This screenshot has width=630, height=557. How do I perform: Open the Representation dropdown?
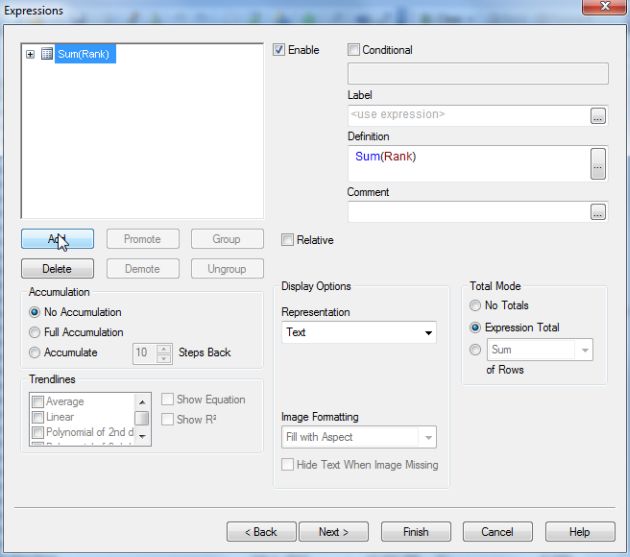(x=359, y=332)
